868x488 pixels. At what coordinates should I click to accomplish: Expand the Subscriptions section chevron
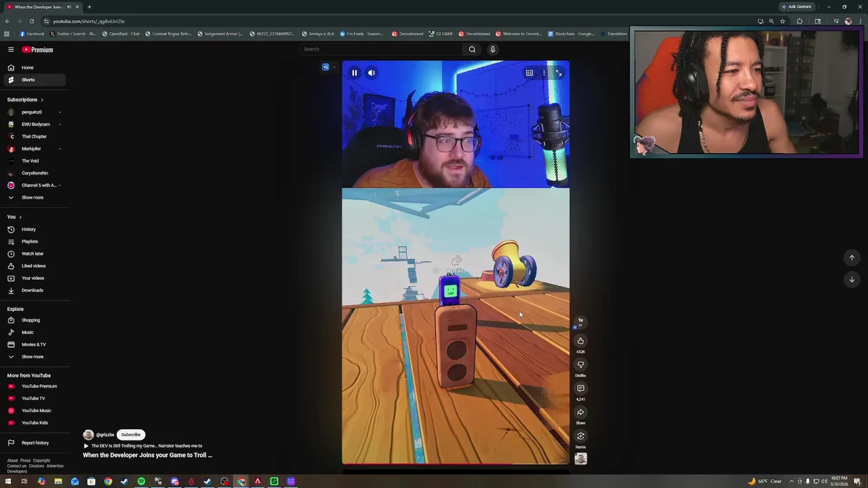[41, 100]
